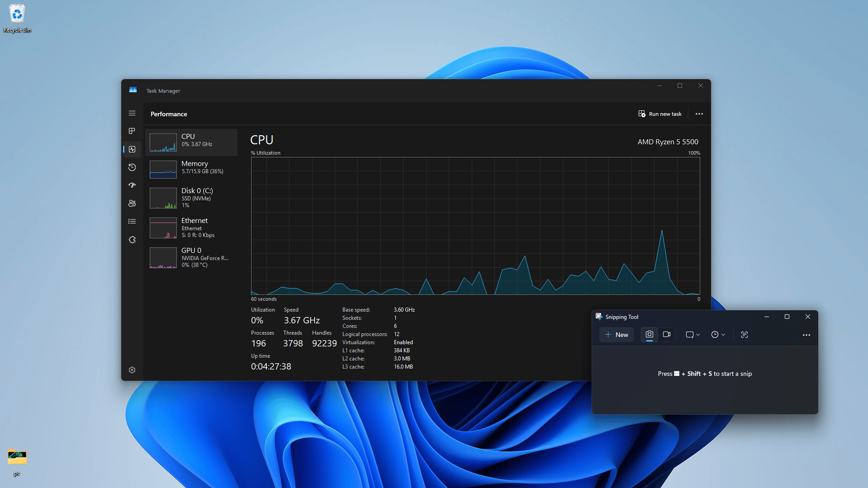This screenshot has height=488, width=868.
Task: Click the CPU utilization graph
Action: [475, 226]
